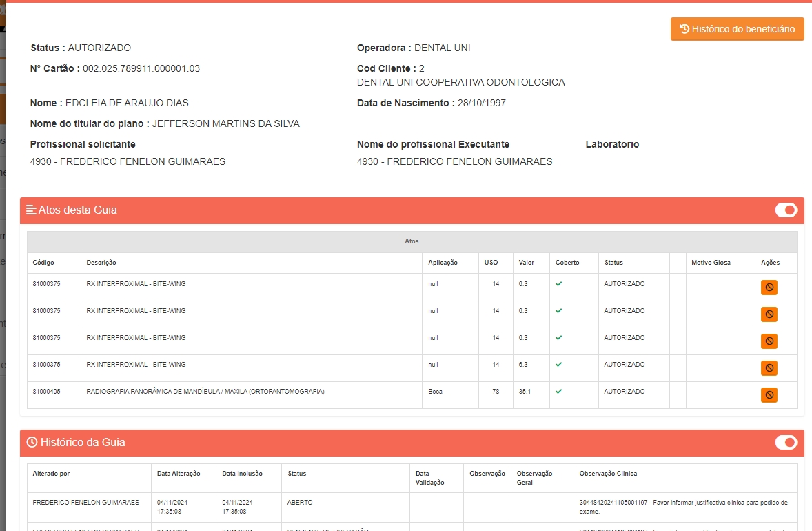Image resolution: width=812 pixels, height=531 pixels.
Task: Click the Código column header
Action: click(43, 263)
